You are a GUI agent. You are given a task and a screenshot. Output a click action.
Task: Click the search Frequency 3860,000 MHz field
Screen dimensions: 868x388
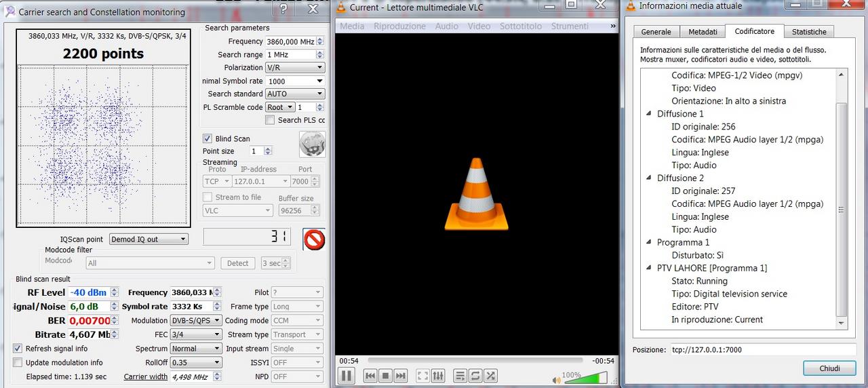290,41
